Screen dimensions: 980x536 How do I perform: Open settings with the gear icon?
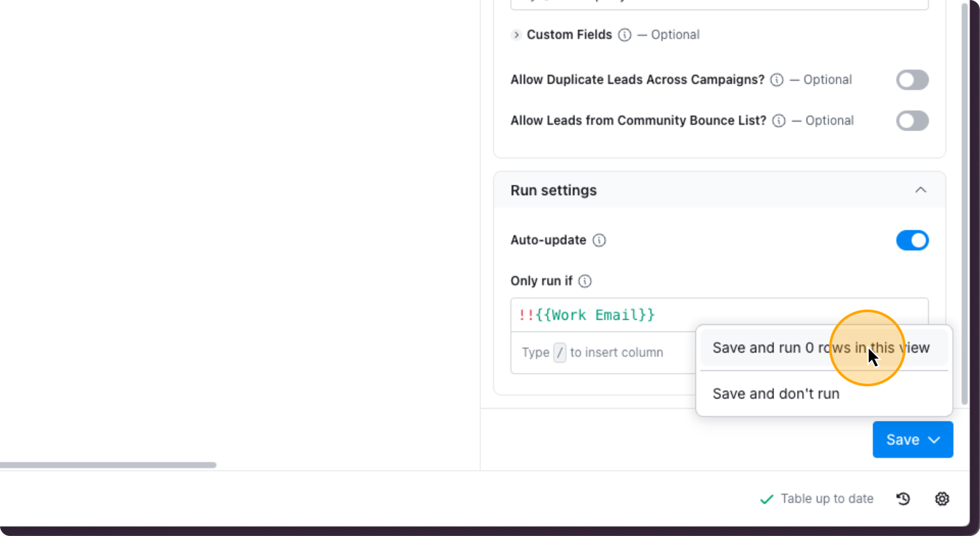pos(942,498)
